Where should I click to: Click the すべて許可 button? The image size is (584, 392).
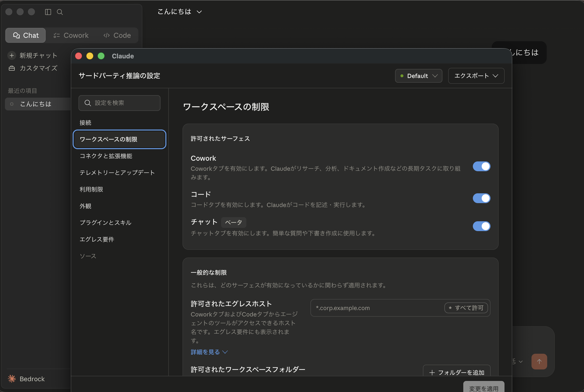[x=466, y=308]
